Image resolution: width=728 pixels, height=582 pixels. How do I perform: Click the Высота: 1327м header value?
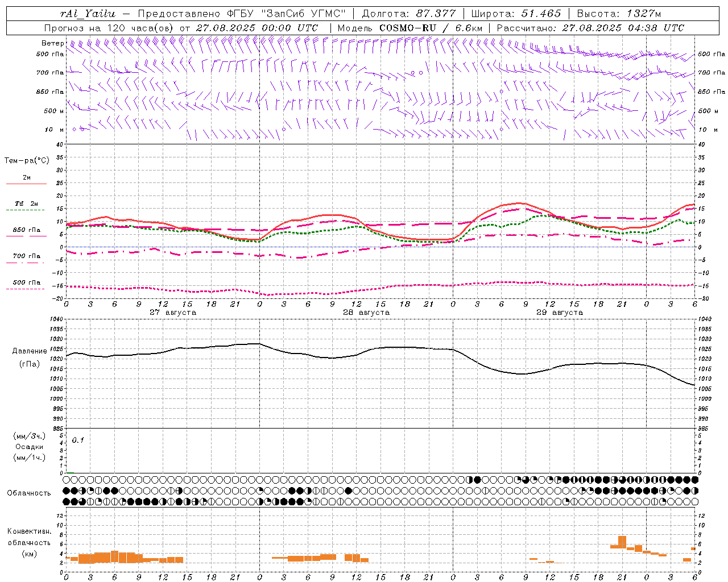[x=619, y=14]
